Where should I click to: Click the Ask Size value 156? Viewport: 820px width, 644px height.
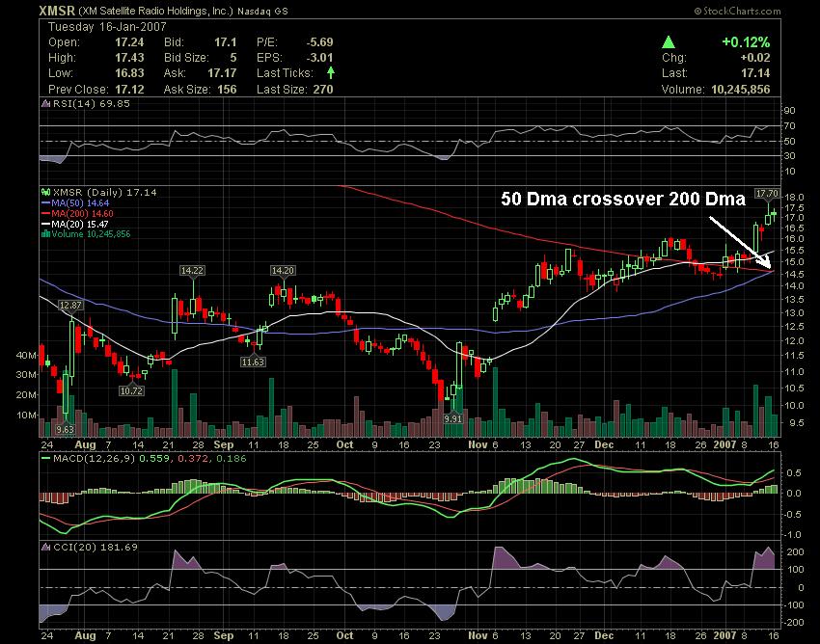pos(227,90)
